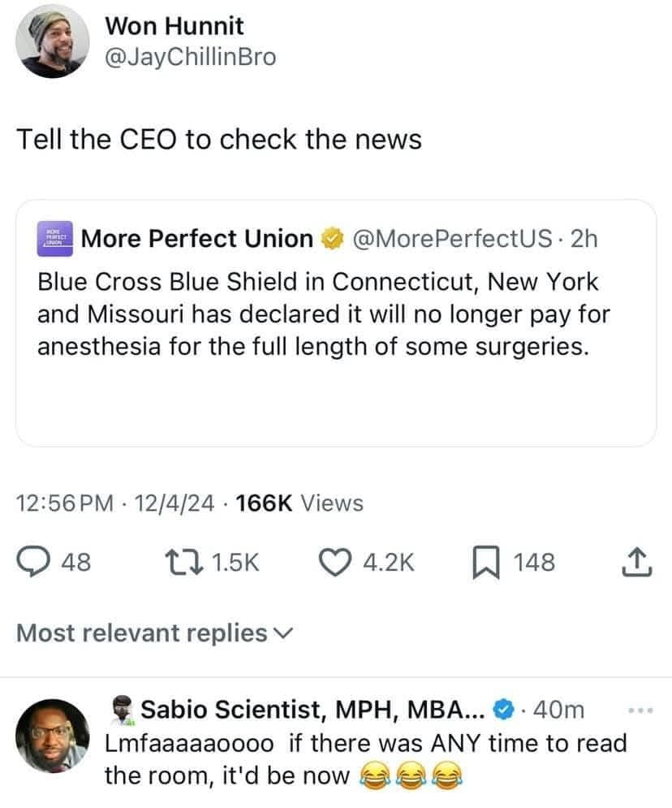Click Sabio Scientist's blue verified checkmark
672x808 pixels.
503,710
